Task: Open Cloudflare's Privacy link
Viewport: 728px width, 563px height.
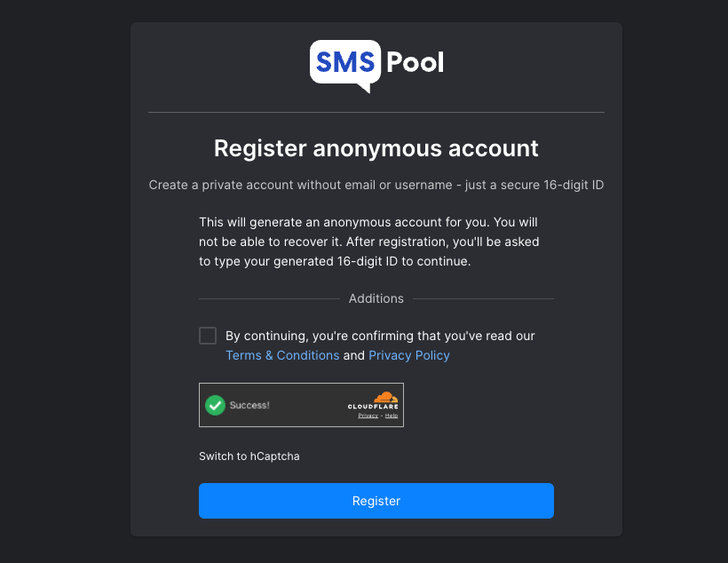Action: (x=367, y=416)
